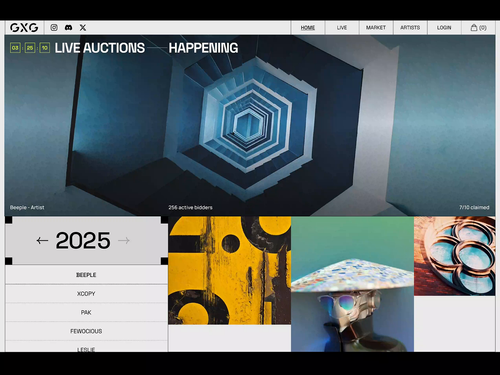
Task: Select PAK in the artist list
Action: tap(86, 312)
